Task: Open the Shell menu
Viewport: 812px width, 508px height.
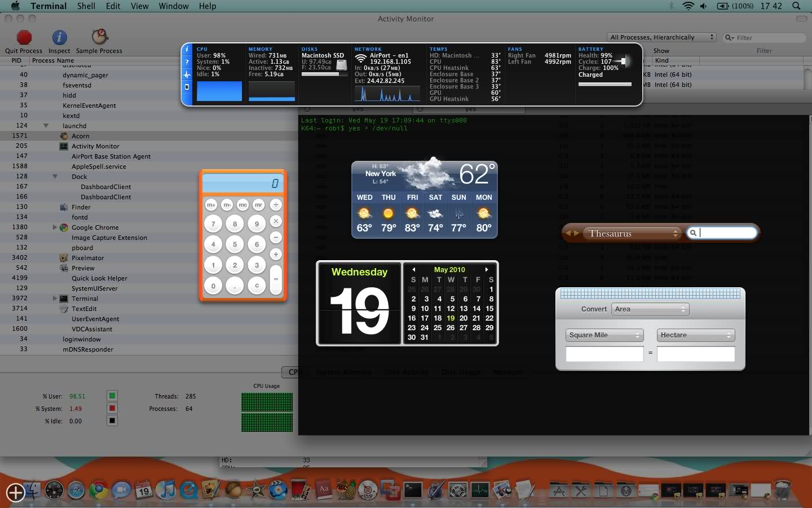Action: [86, 6]
